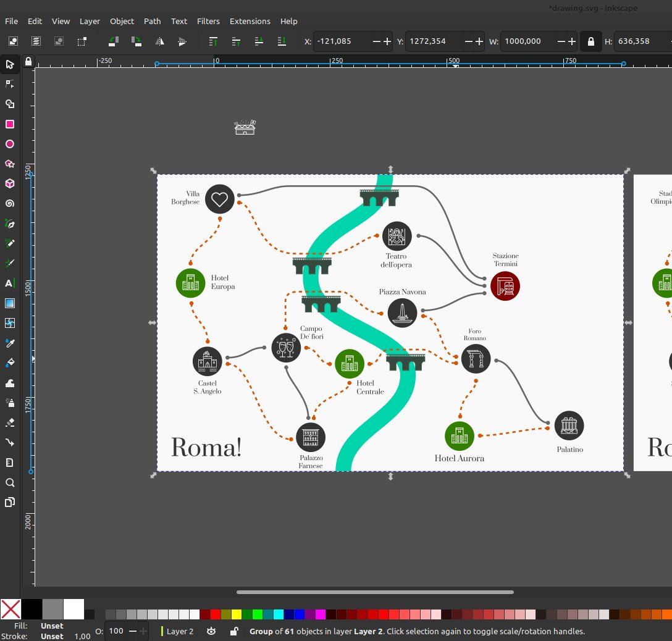Lock Layer 2 in the status bar
Image resolution: width=672 pixels, height=641 pixels.
coord(235,631)
